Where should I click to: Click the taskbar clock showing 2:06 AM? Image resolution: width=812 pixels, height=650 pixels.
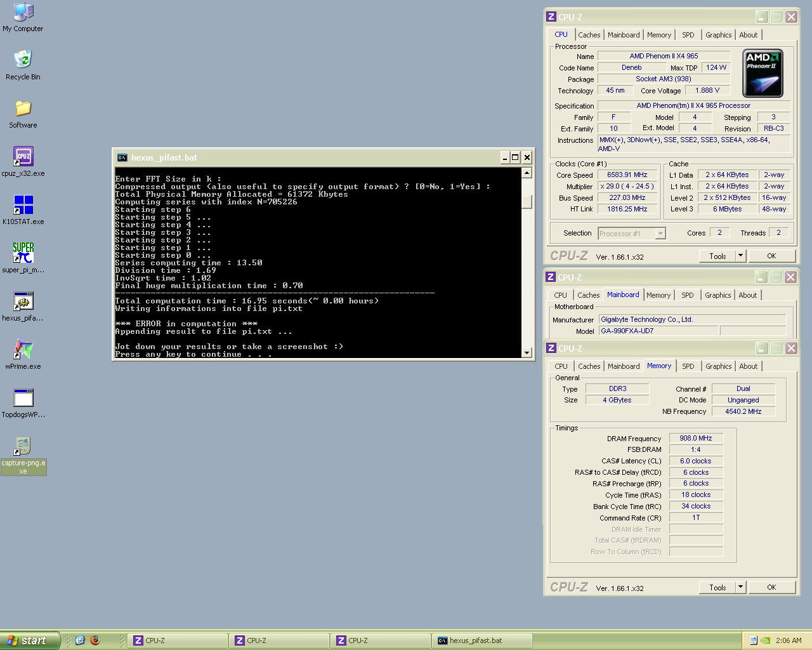pos(789,640)
